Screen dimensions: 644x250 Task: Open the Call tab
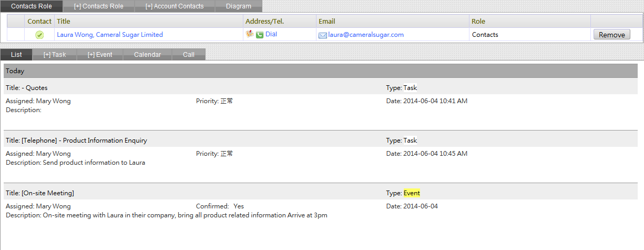tap(189, 54)
